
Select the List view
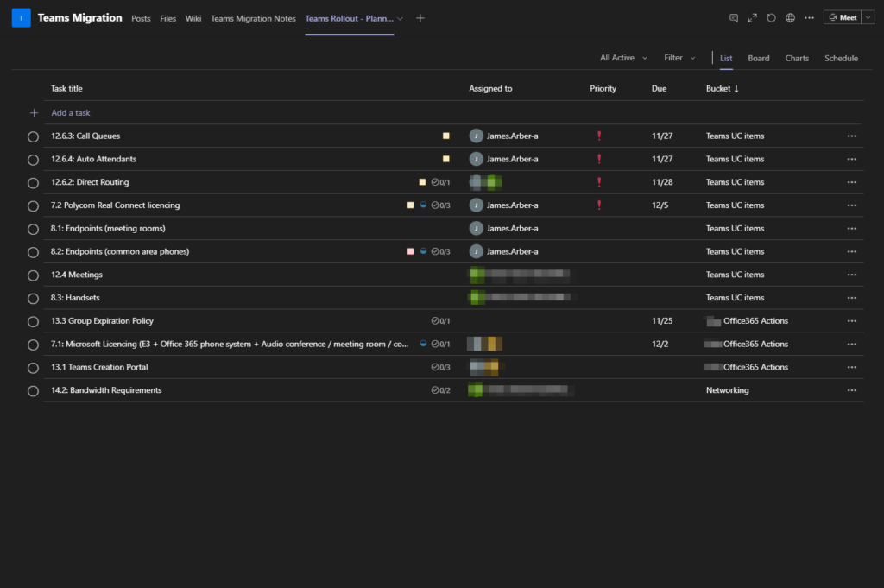click(x=725, y=58)
